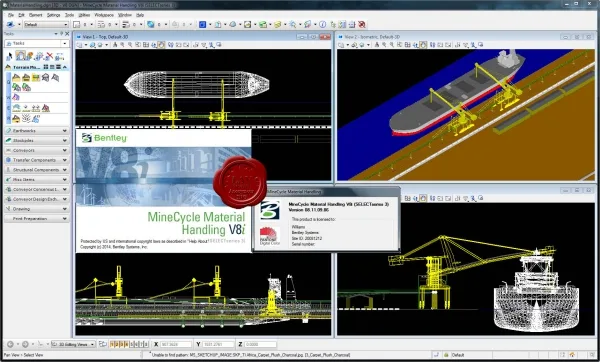The height and width of the screenshot is (362, 600).
Task: Toggle view 8 button in view groups bar
Action: (146, 344)
